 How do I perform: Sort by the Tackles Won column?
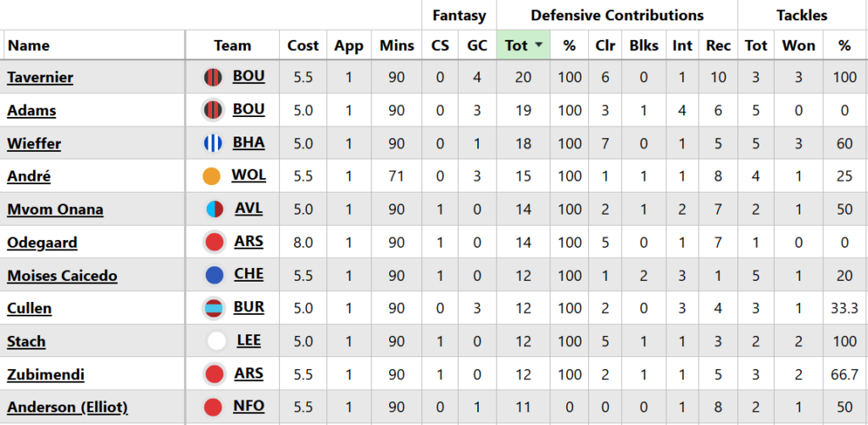[799, 46]
